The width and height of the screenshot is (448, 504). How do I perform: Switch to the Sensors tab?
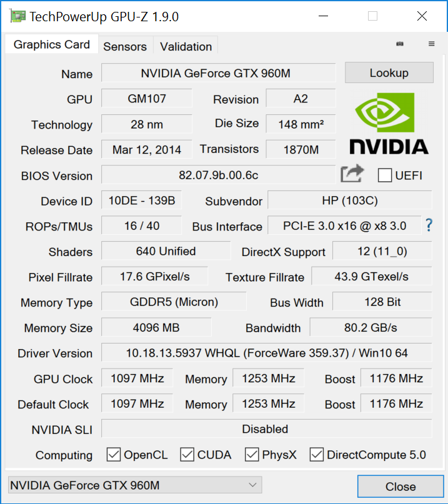tap(125, 46)
